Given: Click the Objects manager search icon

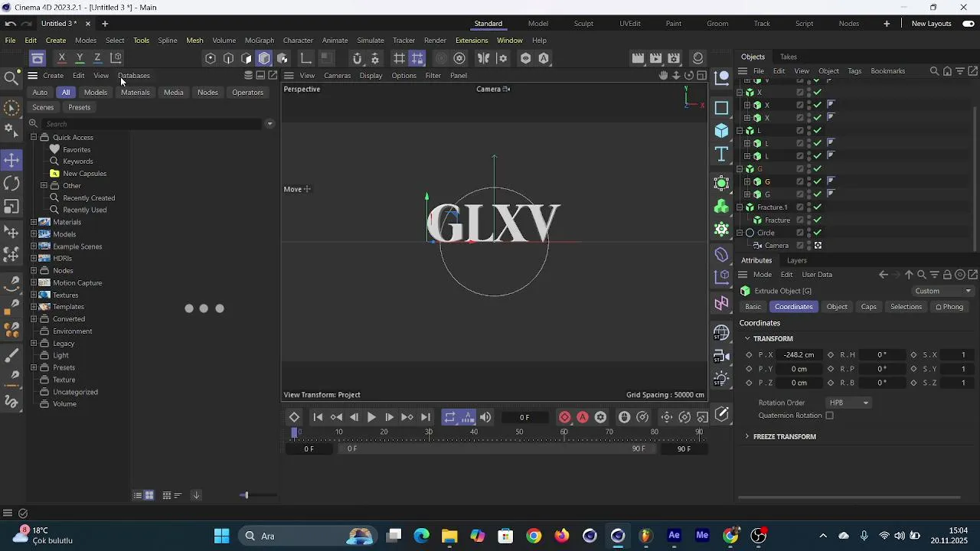Looking at the screenshot, I should tap(934, 71).
